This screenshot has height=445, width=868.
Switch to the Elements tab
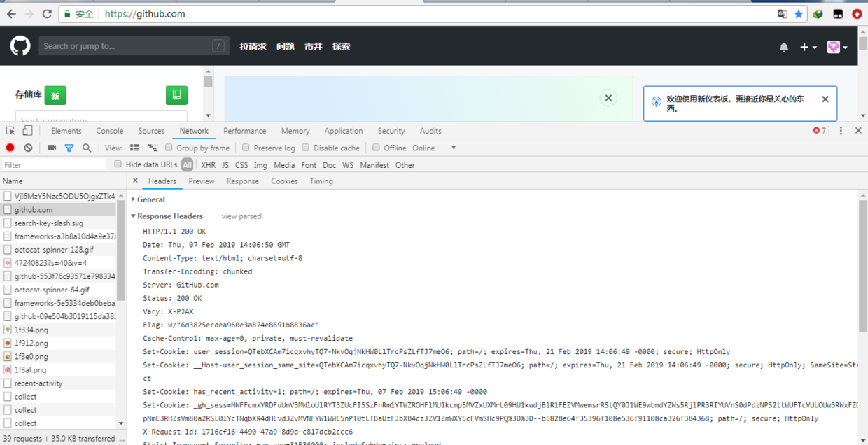tap(66, 131)
